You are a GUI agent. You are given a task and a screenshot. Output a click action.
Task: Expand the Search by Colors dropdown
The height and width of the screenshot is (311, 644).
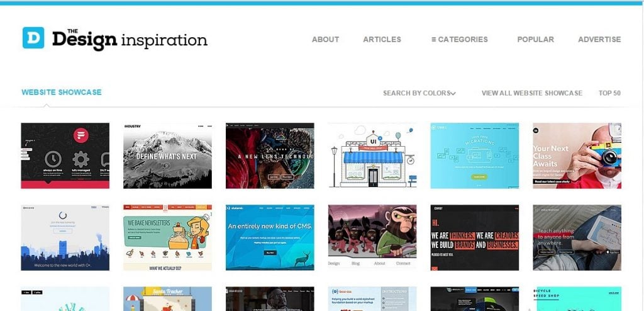click(x=419, y=93)
